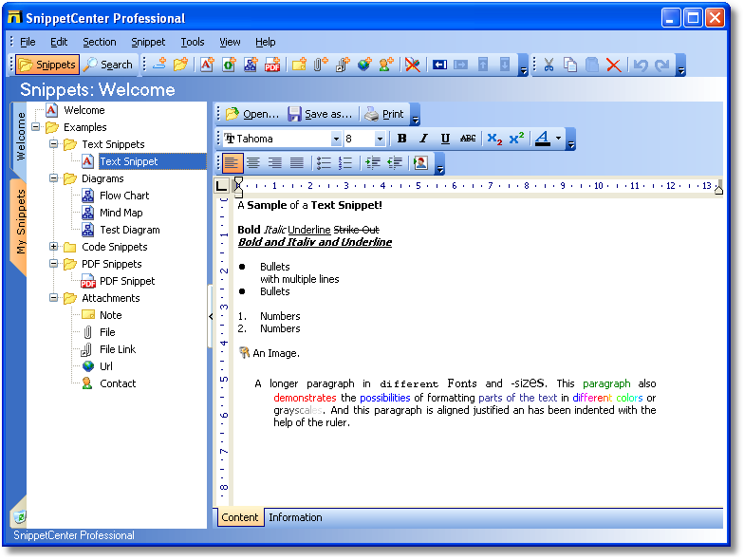Click the new folder icon in toolbar
The image size is (744, 560).
(x=180, y=65)
